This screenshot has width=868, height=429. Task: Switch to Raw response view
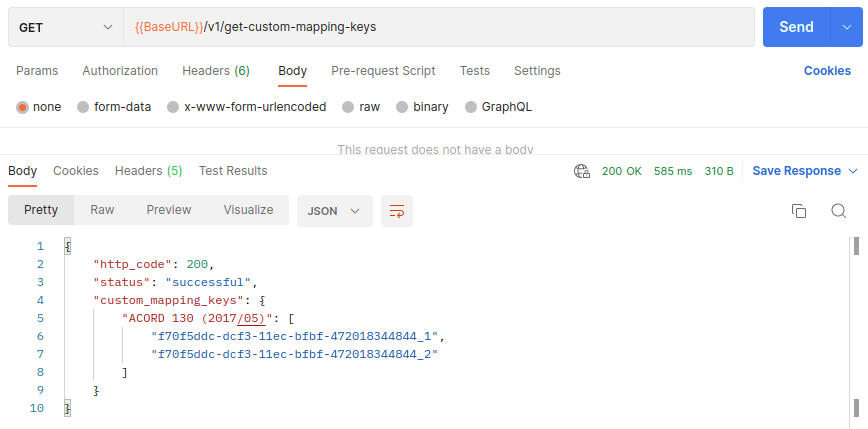pos(102,210)
